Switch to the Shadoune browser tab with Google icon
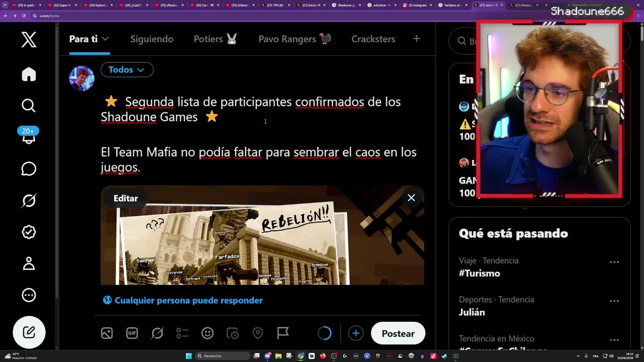This screenshot has width=644, height=362. tap(347, 5)
